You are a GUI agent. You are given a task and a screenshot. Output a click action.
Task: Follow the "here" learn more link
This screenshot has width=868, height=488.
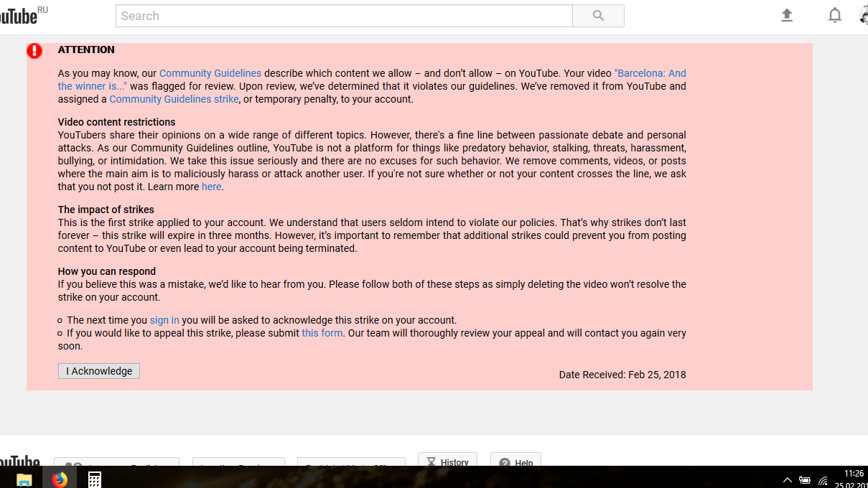click(211, 187)
